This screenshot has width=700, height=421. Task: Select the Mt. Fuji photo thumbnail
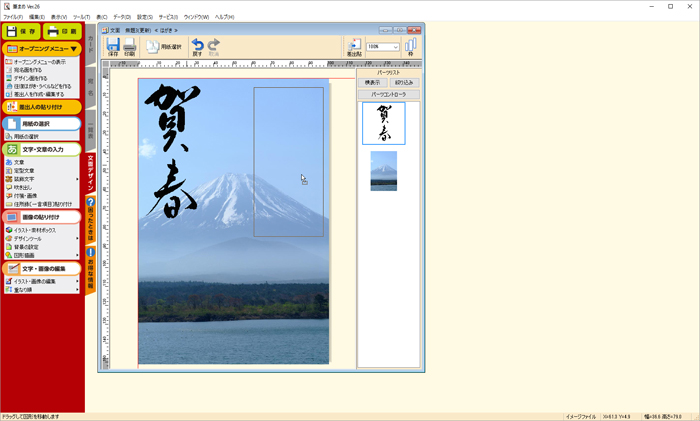point(384,171)
